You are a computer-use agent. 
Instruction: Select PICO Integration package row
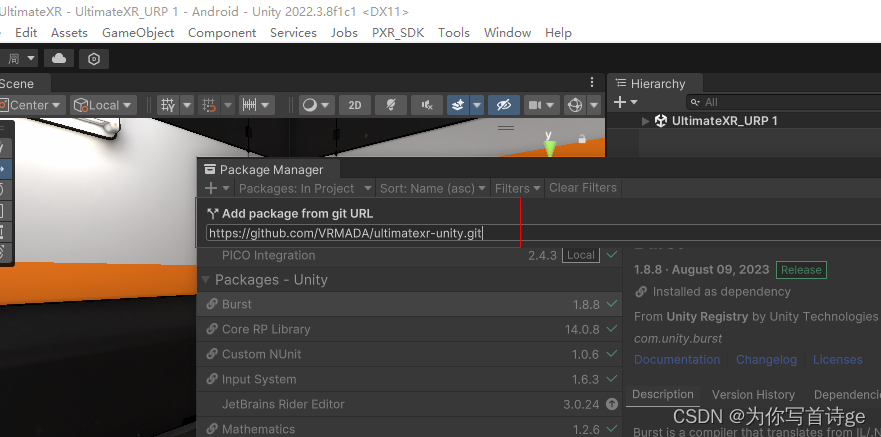(410, 255)
